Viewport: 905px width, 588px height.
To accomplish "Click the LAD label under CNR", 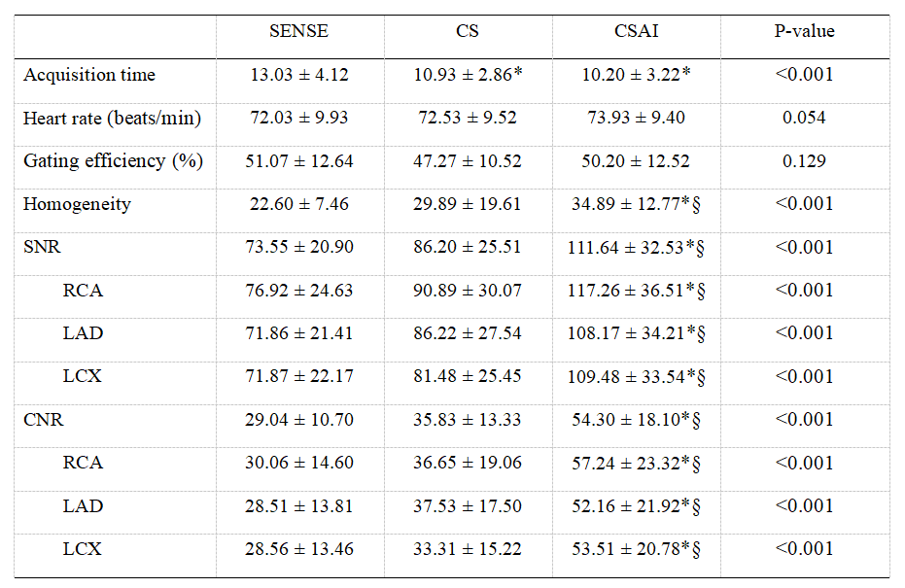I will (x=84, y=505).
